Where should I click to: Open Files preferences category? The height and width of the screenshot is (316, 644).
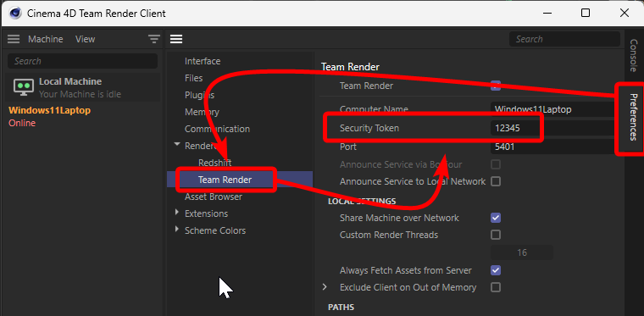(193, 78)
